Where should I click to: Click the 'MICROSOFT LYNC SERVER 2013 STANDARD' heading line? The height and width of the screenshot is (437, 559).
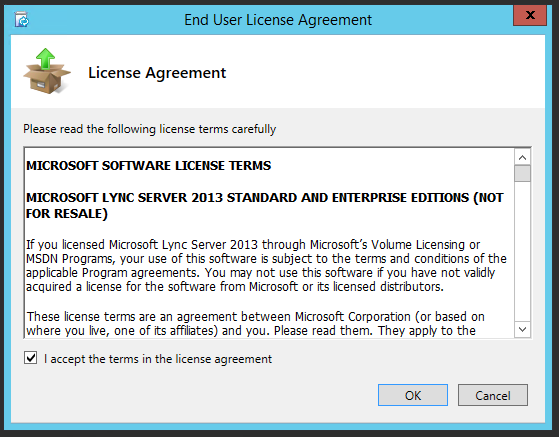tap(265, 197)
